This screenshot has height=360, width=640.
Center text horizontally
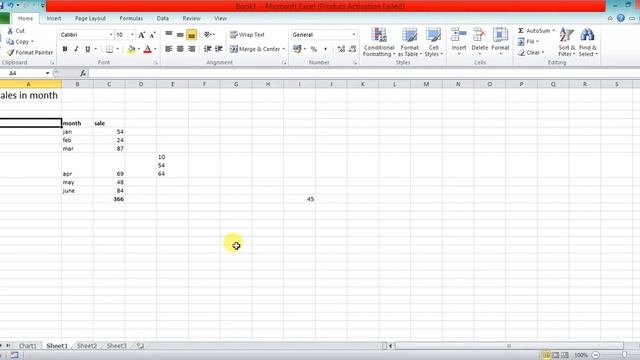tap(180, 49)
